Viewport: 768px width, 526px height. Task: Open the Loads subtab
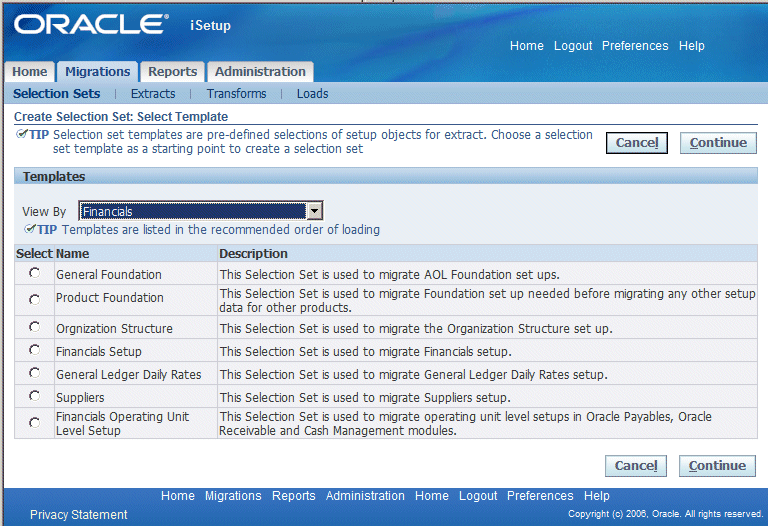[x=312, y=94]
